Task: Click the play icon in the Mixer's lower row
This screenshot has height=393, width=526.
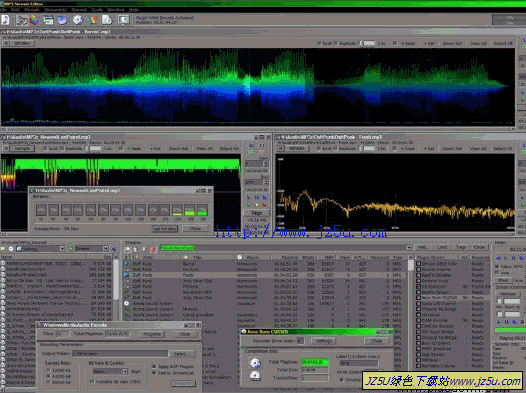Action: 499,322
